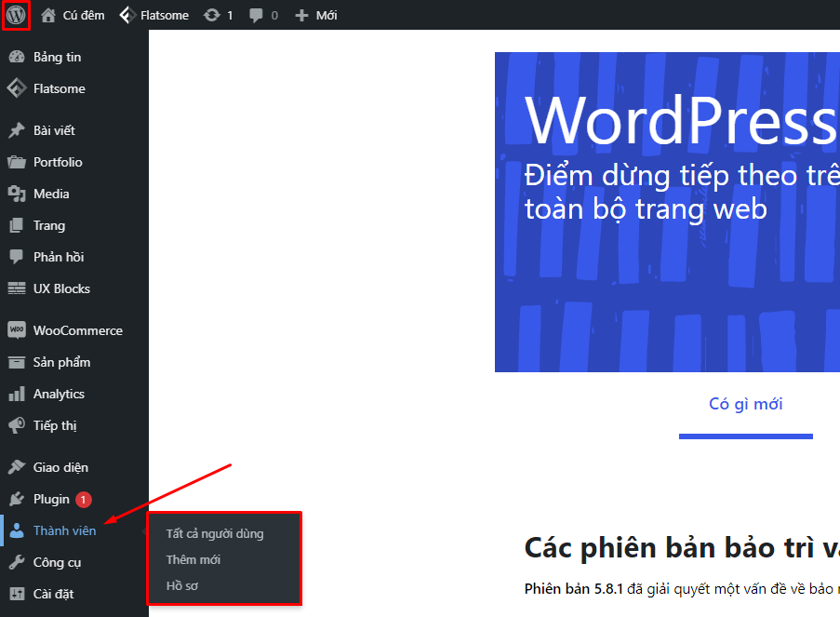
Task: Click the Bài viết pin icon
Action: coord(17,130)
